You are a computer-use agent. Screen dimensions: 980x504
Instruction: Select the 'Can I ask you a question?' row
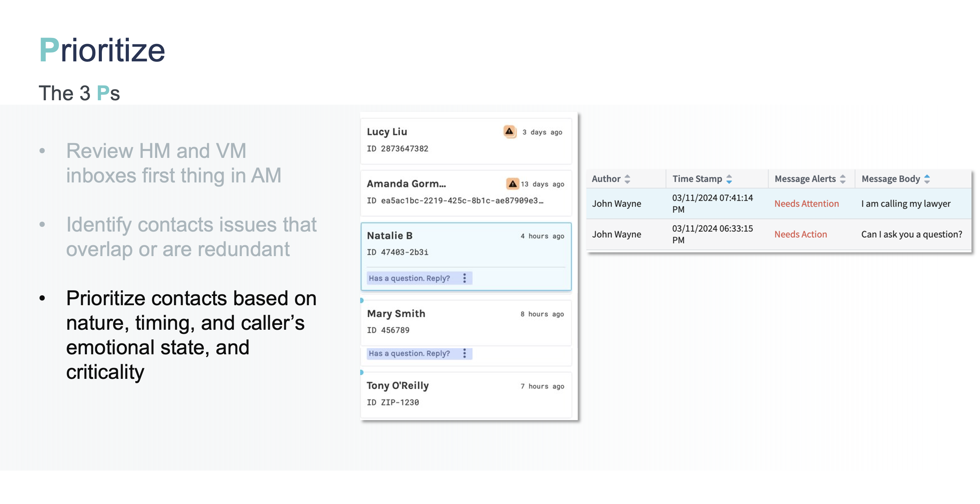[x=912, y=235]
